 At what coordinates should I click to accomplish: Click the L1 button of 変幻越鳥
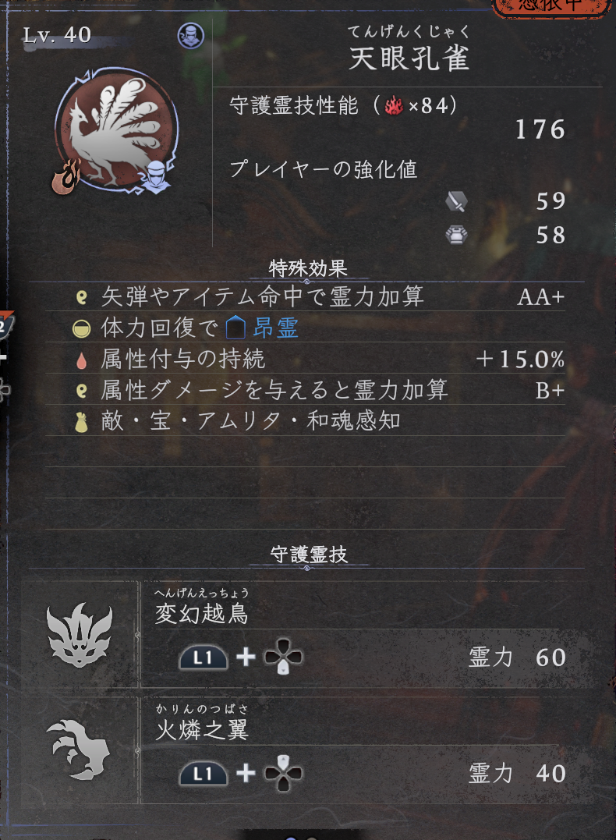[203, 657]
